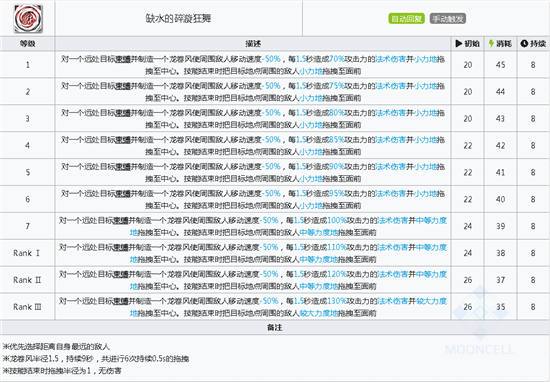
Task: Click the gray 手动触发 tag
Action: (x=448, y=19)
